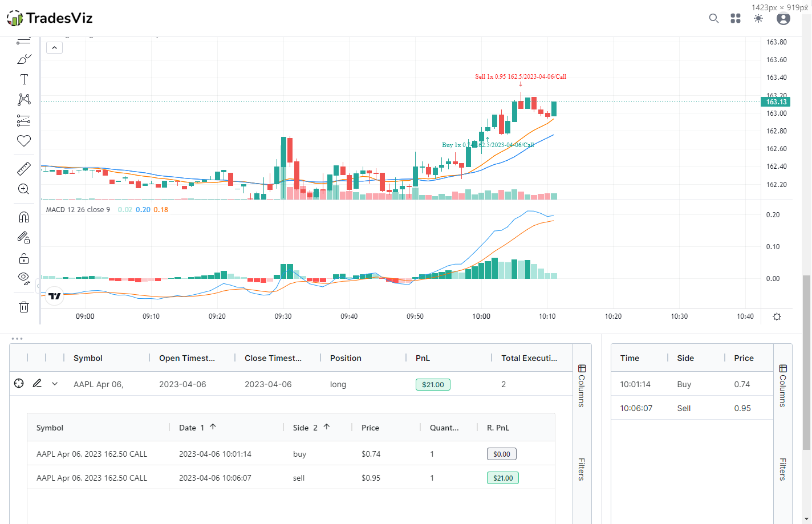Select 10:01:14 Buy row in right panel
Screen dimensions: 812x524
[x=692, y=384]
